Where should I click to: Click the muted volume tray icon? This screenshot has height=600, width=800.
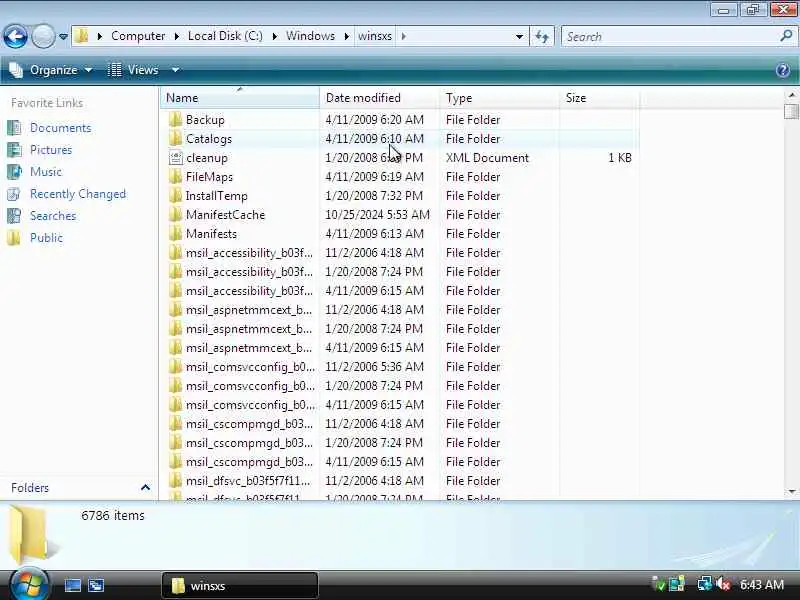(724, 585)
